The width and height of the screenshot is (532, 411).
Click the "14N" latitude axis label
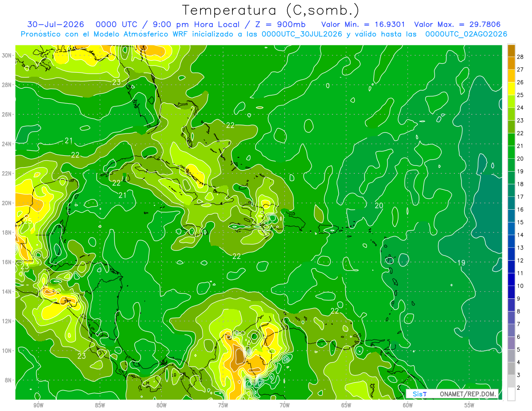tap(8, 292)
